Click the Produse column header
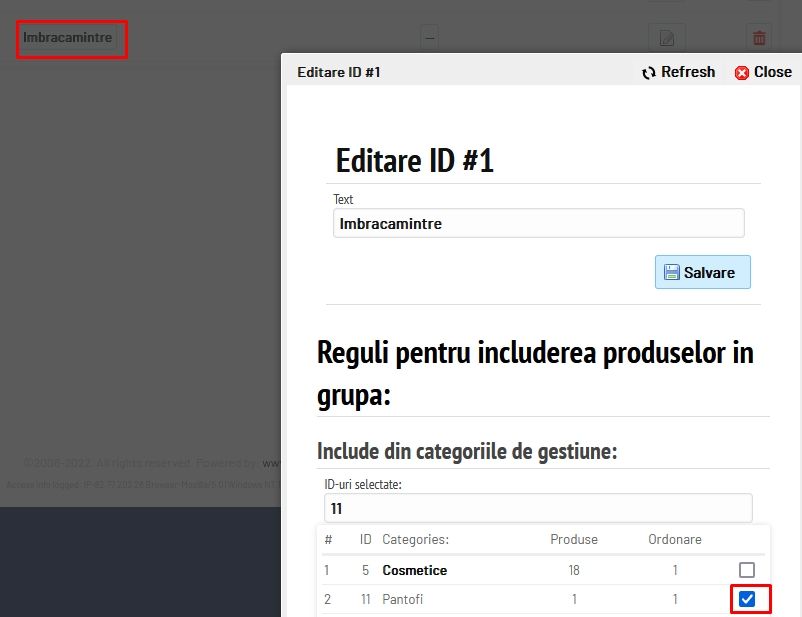Image resolution: width=802 pixels, height=617 pixels. coord(574,539)
